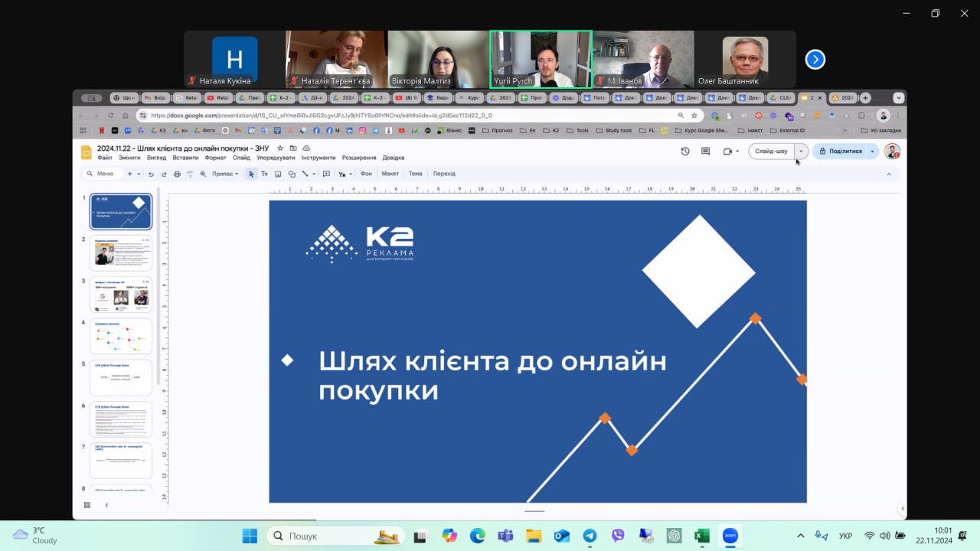
Task: Click the zoom magnifier tool in toolbar
Action: (x=203, y=174)
